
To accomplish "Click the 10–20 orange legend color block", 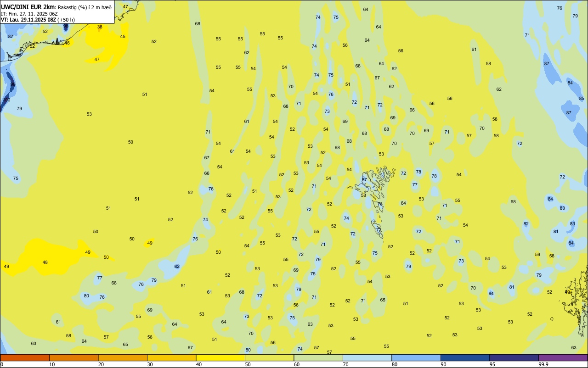I will [73, 357].
